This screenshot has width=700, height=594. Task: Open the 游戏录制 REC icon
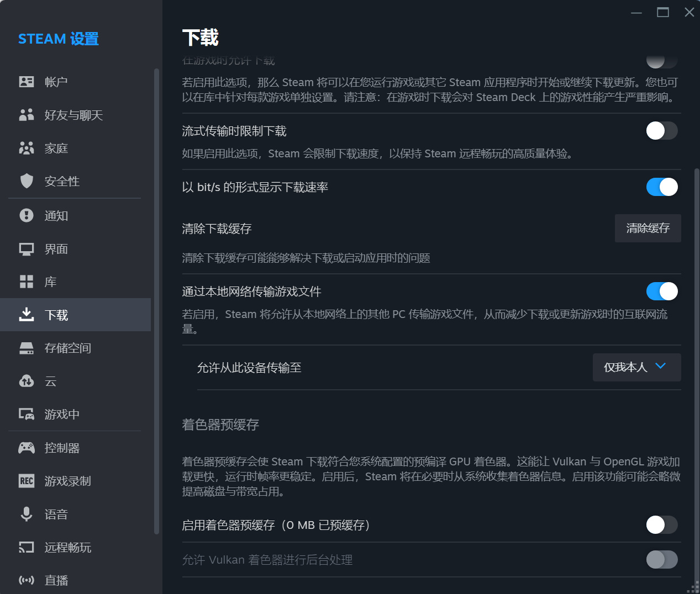pos(27,481)
